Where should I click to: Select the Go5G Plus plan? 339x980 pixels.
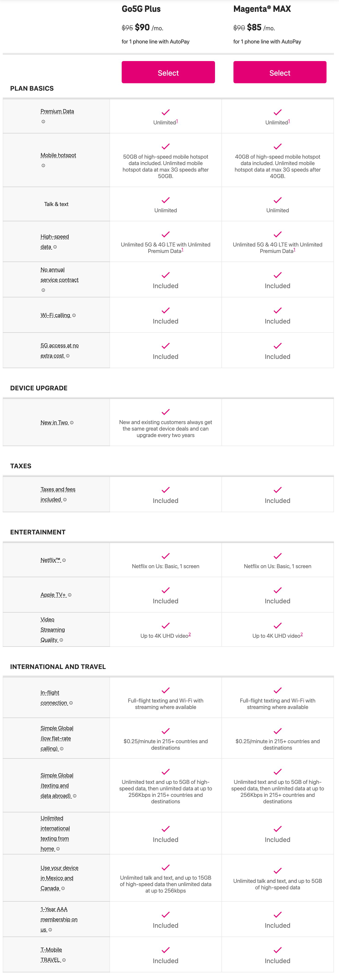(x=168, y=72)
